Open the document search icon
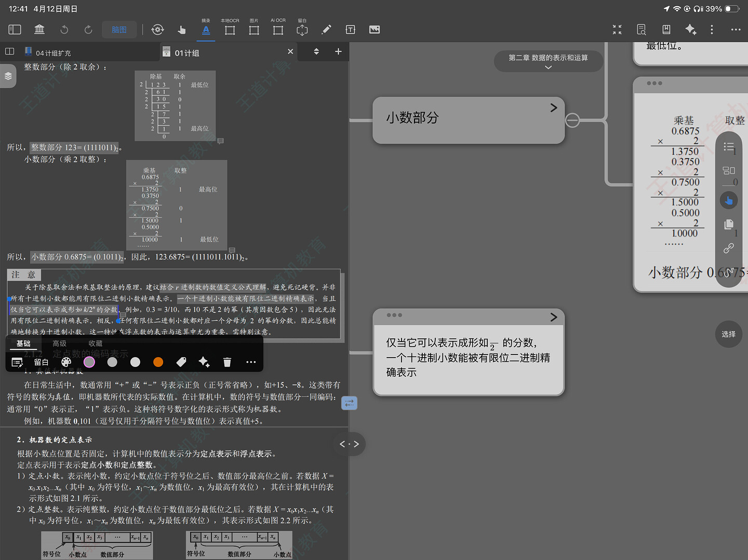This screenshot has height=560, width=748. 642,30
